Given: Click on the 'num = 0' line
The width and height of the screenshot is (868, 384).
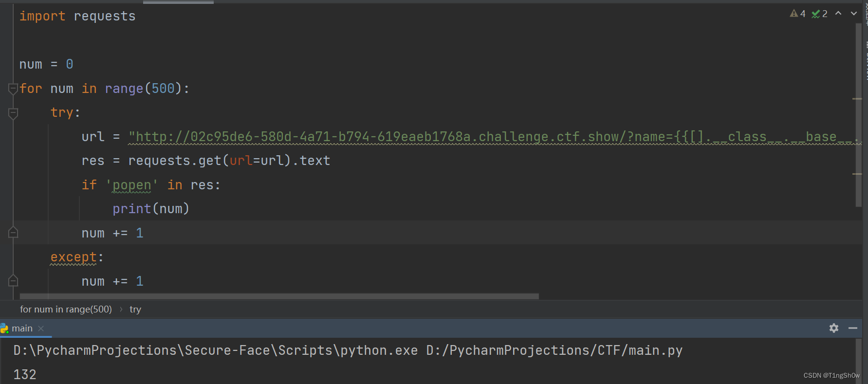Looking at the screenshot, I should 46,64.
